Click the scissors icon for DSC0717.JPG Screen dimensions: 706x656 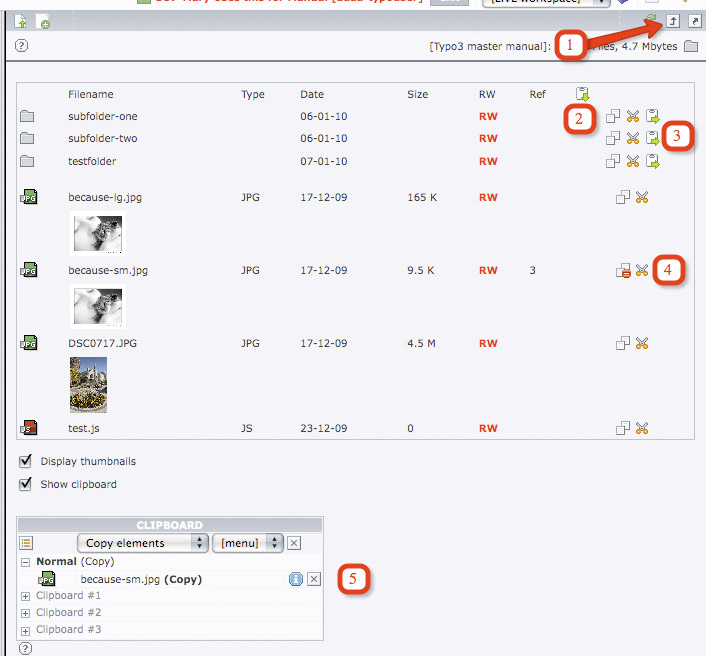pyautogui.click(x=642, y=343)
